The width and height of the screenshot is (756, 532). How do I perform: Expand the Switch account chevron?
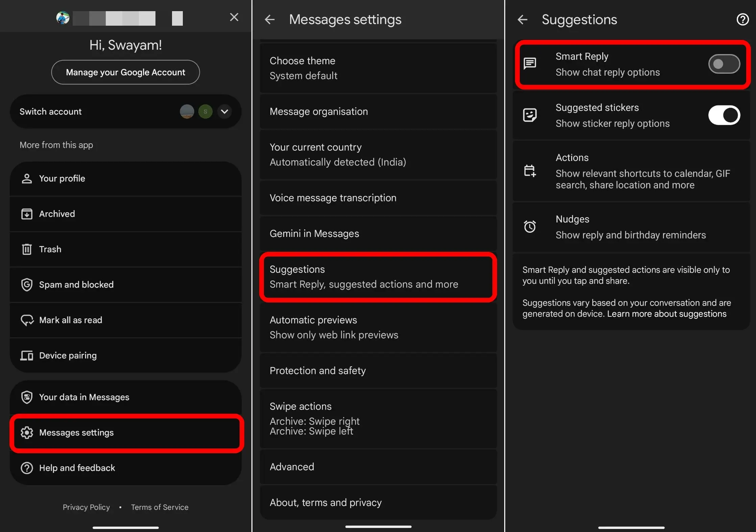(x=224, y=112)
